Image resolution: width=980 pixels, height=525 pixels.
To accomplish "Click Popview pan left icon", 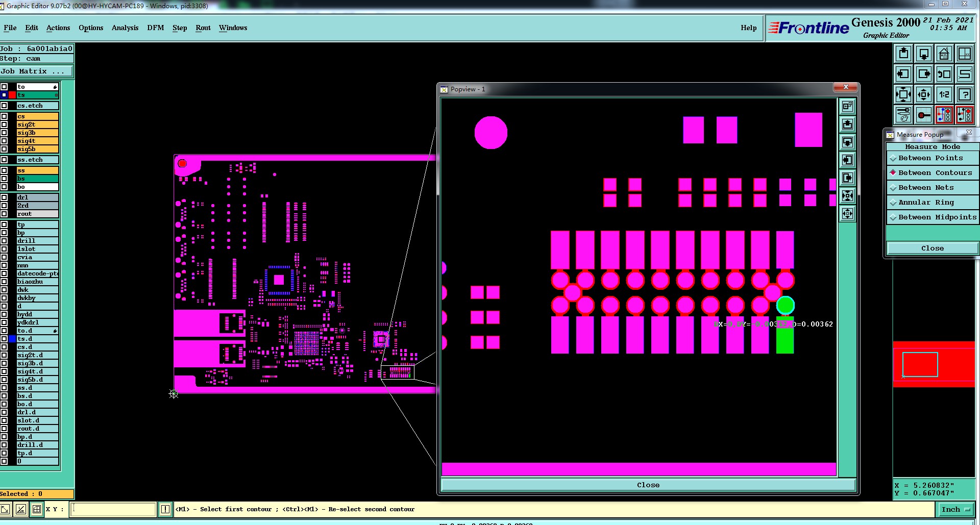I will [x=847, y=160].
